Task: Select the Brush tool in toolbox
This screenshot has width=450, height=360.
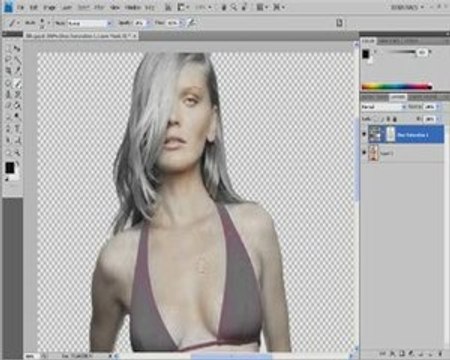Action: 17,83
